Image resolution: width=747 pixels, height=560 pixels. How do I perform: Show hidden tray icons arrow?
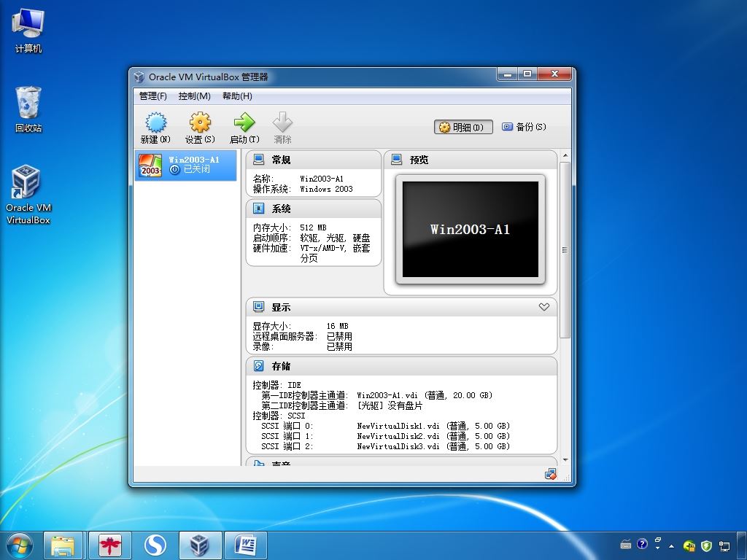point(672,545)
